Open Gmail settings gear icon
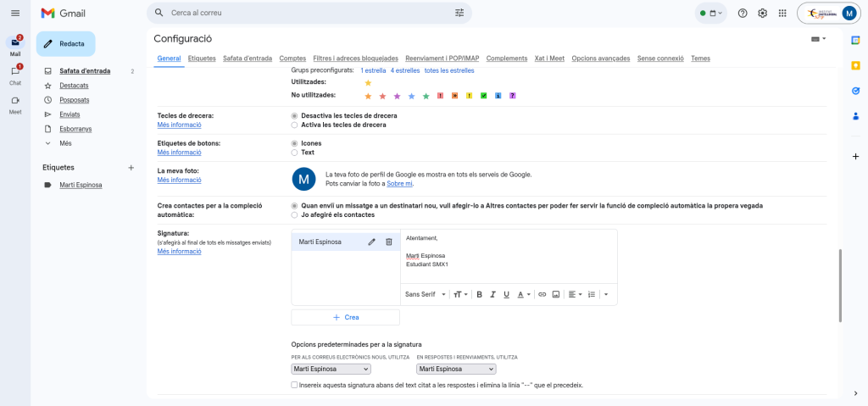This screenshot has height=406, width=868. (762, 13)
